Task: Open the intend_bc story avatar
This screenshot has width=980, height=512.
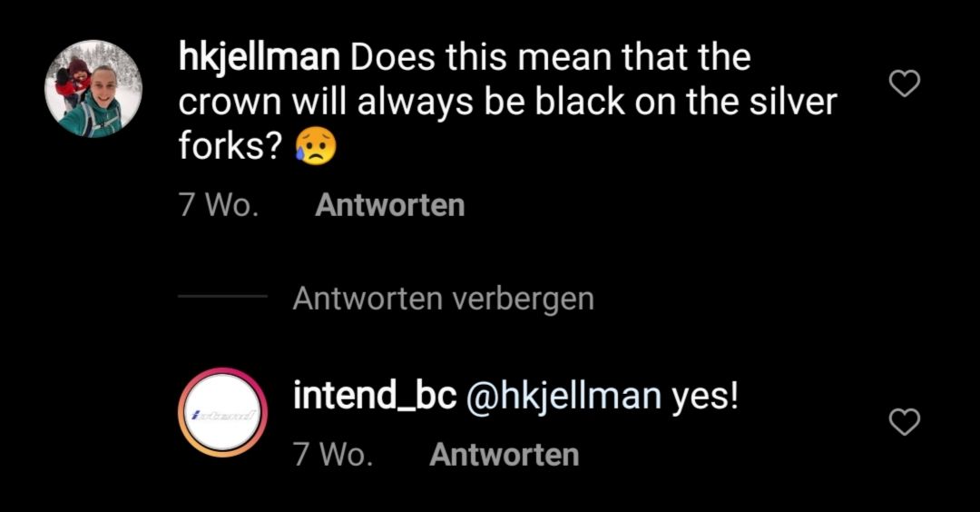Action: (222, 412)
